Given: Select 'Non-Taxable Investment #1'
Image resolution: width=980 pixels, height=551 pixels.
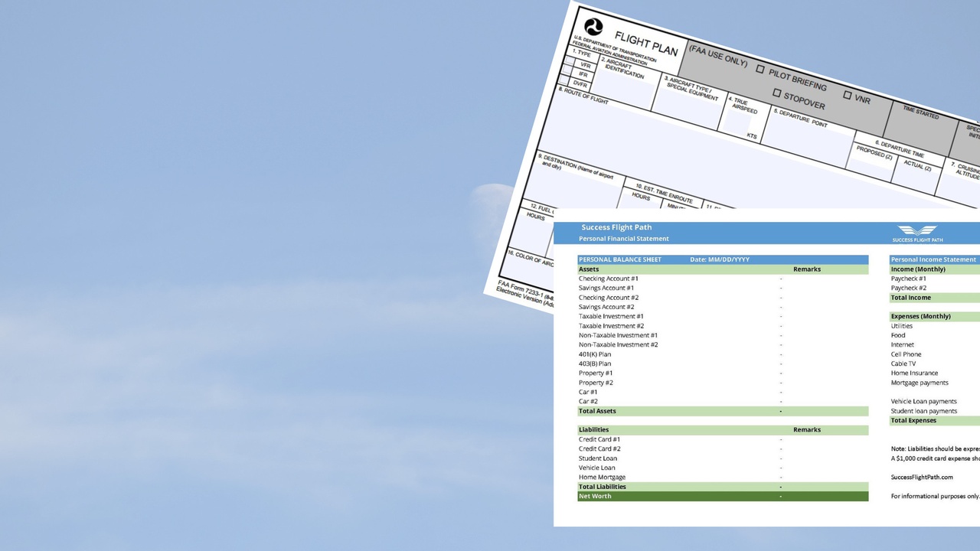Looking at the screenshot, I should pos(618,335).
